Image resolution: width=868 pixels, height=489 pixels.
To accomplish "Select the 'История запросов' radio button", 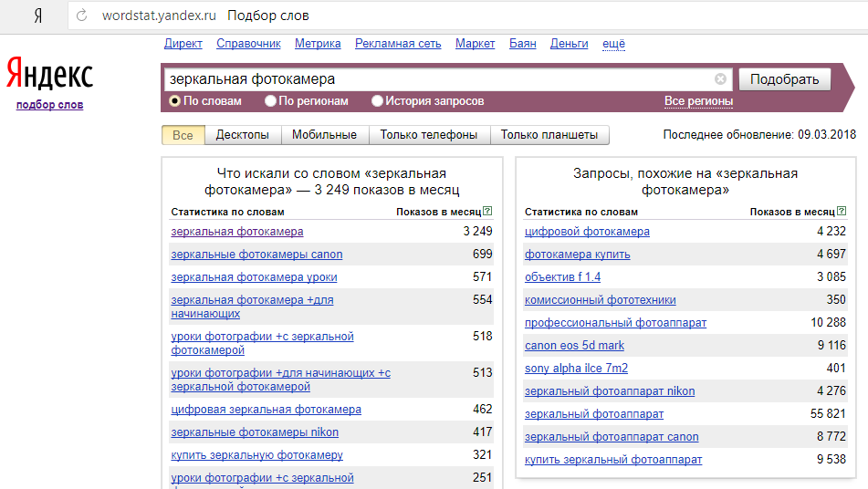I will (377, 101).
